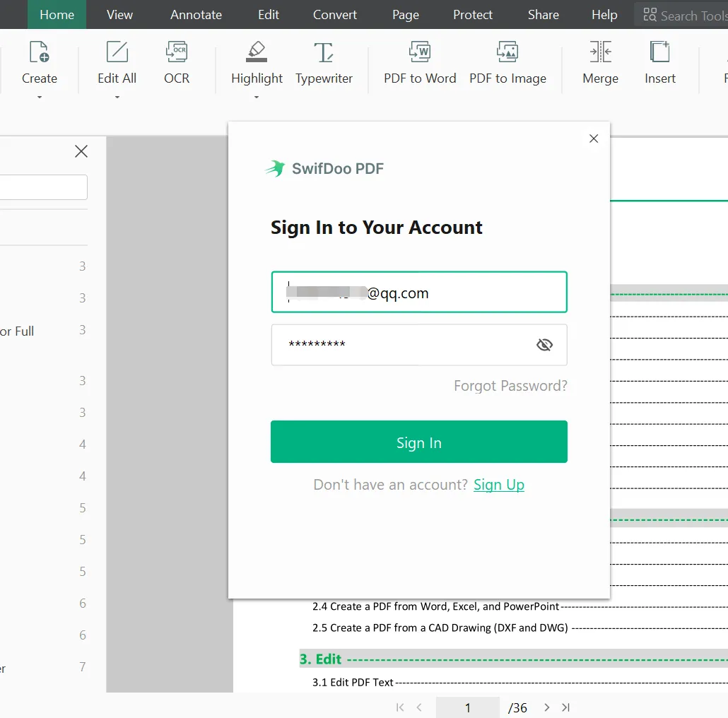Expand the Highlight dropdown arrow
Viewport: 728px width, 718px height.
point(257,97)
